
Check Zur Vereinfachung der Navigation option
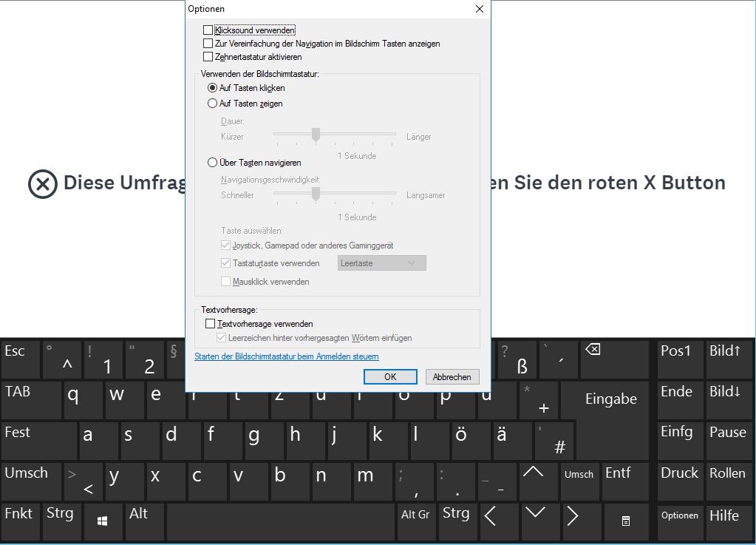click(208, 44)
